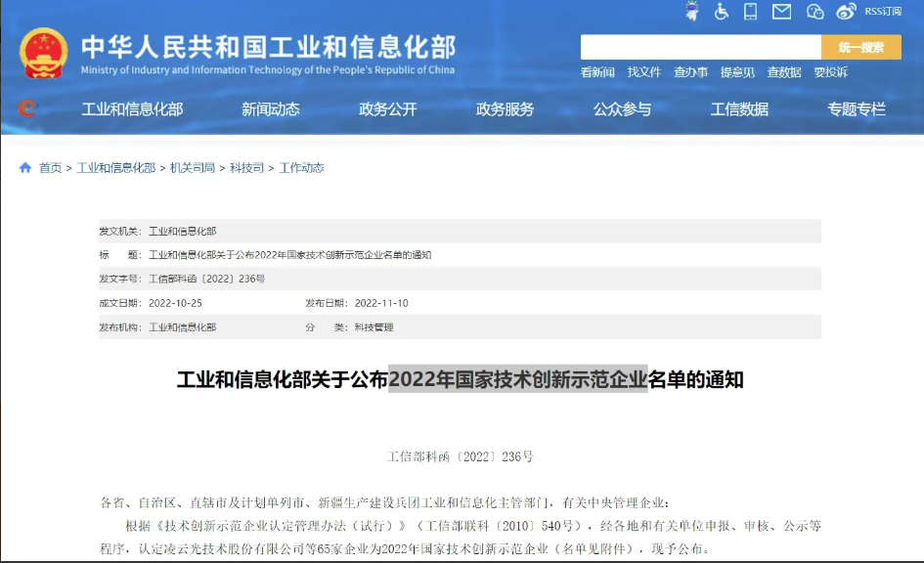
Task: Open the RSS订阅 link
Action: (x=883, y=12)
